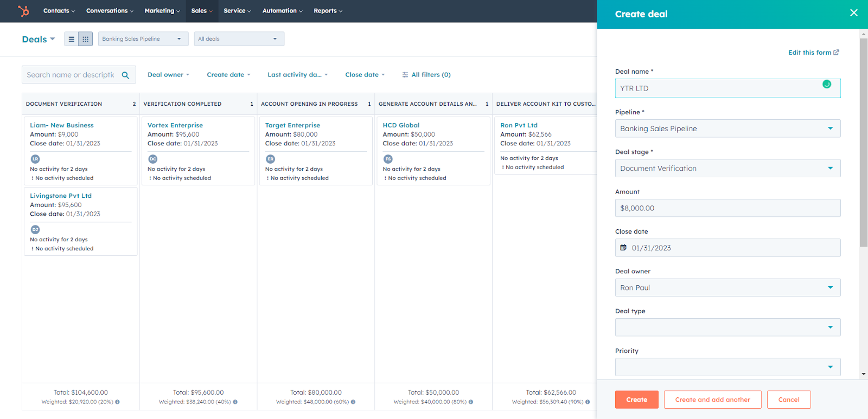Open Banking Sales Pipeline selector in toolbar
The height and width of the screenshot is (419, 868).
tap(143, 39)
